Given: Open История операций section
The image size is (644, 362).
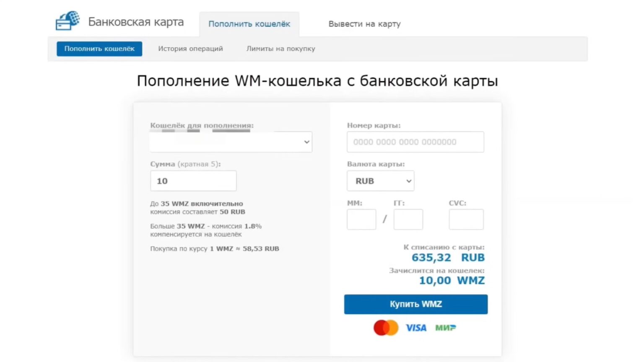Looking at the screenshot, I should click(x=190, y=49).
